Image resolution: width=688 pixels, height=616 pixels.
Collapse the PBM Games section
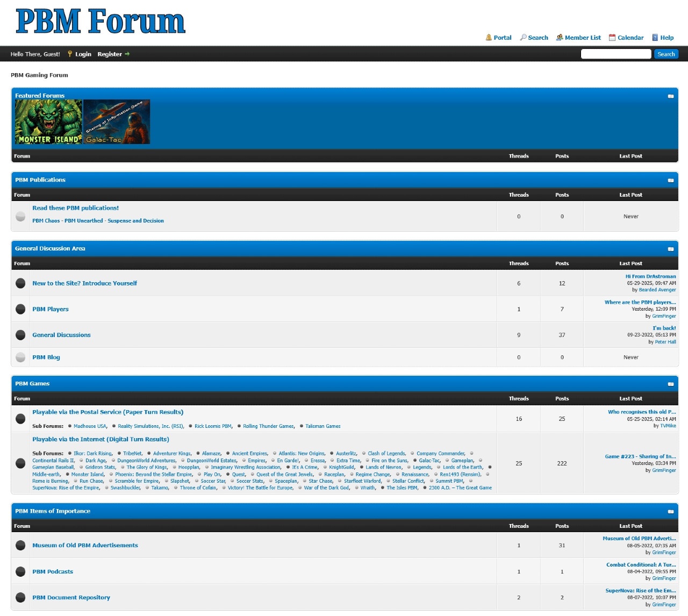tap(671, 384)
